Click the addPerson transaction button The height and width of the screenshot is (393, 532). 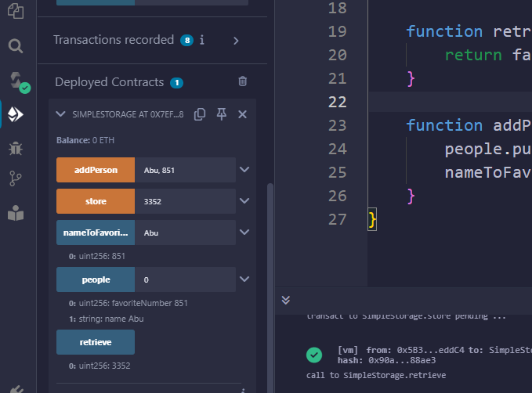[96, 170]
